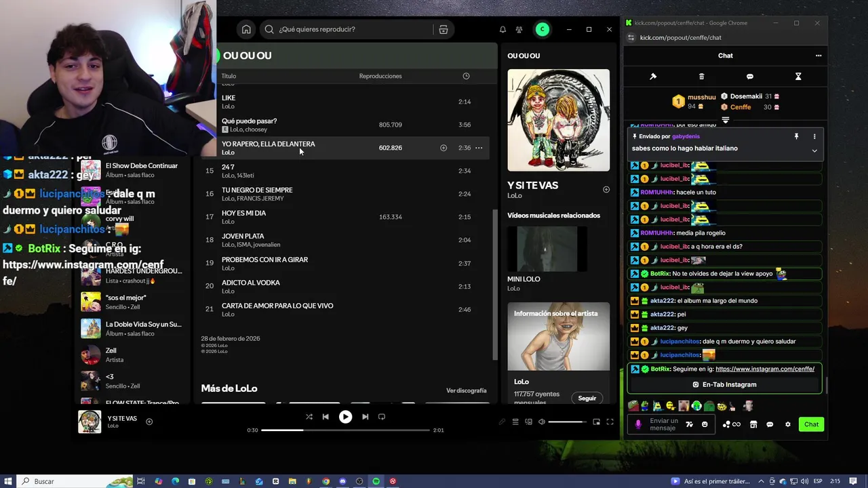Screen dimensions: 868x488
Task: Open the '<3' single by Zell in library
Action: pos(132,381)
